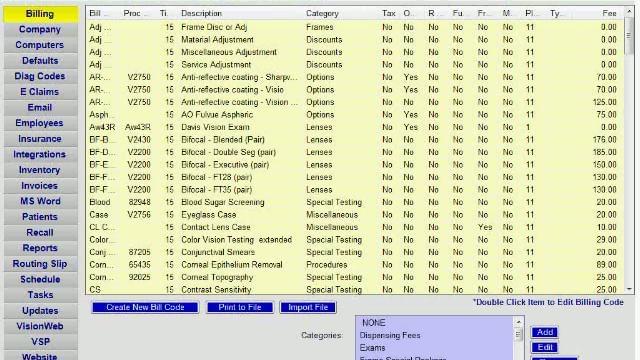The height and width of the screenshot is (360, 640).
Task: Select the Diag Codes sidebar tab
Action: pos(40,76)
